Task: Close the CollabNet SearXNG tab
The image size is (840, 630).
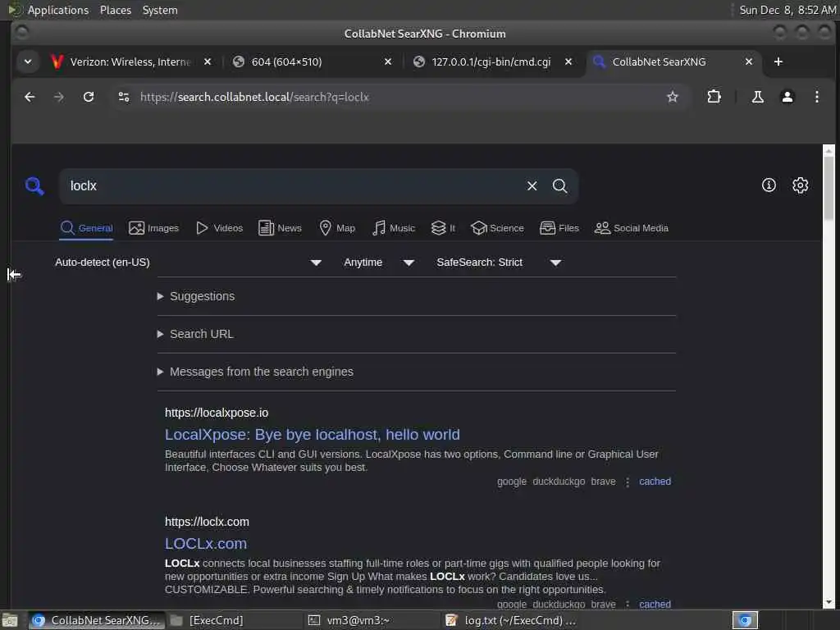Action: 749,62
